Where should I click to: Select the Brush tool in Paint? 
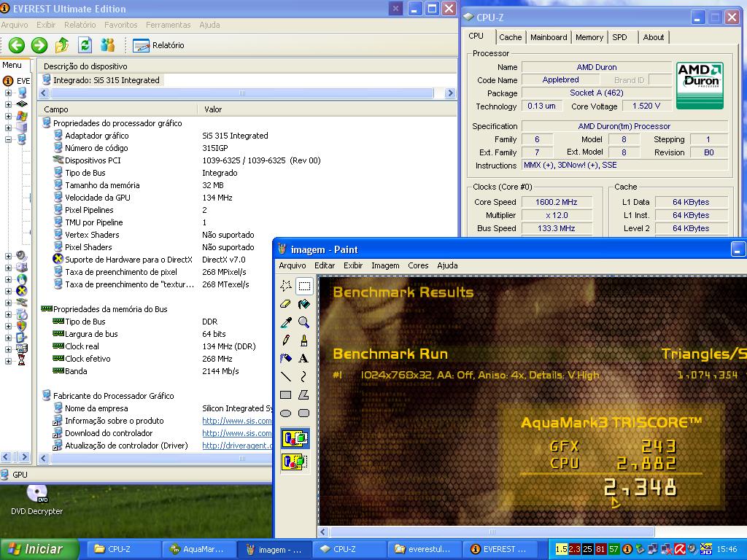(304, 341)
